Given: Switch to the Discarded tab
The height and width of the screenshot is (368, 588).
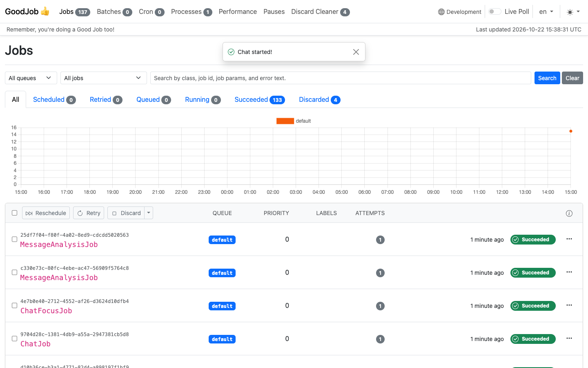Looking at the screenshot, I should point(320,100).
